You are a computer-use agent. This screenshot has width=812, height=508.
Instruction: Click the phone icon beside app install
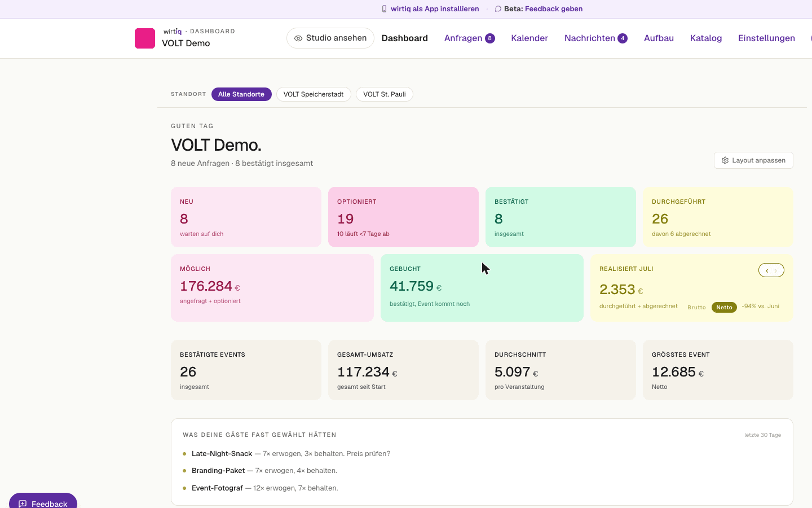click(384, 9)
